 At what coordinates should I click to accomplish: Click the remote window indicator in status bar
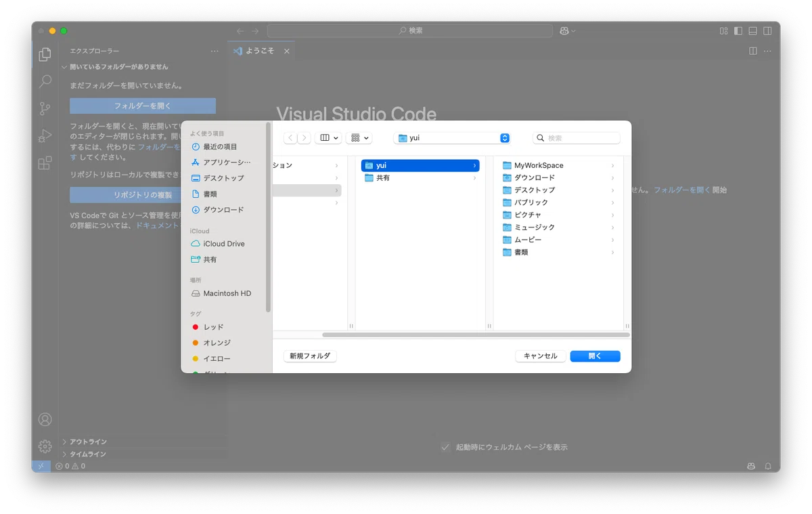pyautogui.click(x=41, y=466)
